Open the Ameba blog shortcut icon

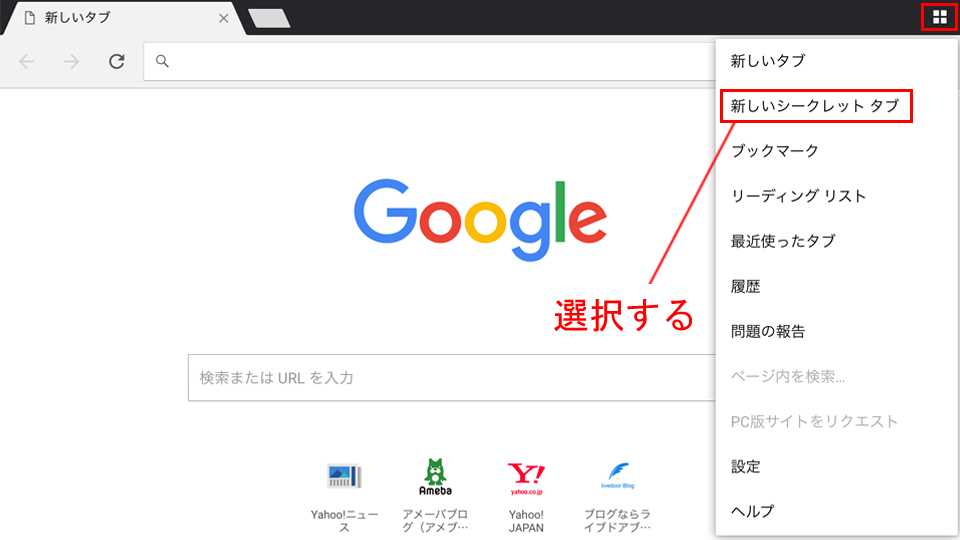pos(435,477)
